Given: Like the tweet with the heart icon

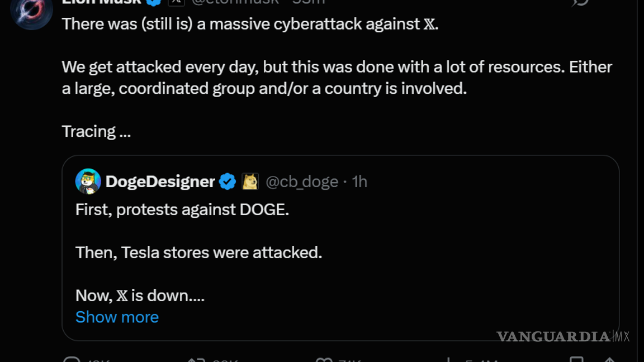Looking at the screenshot, I should coord(324,359).
